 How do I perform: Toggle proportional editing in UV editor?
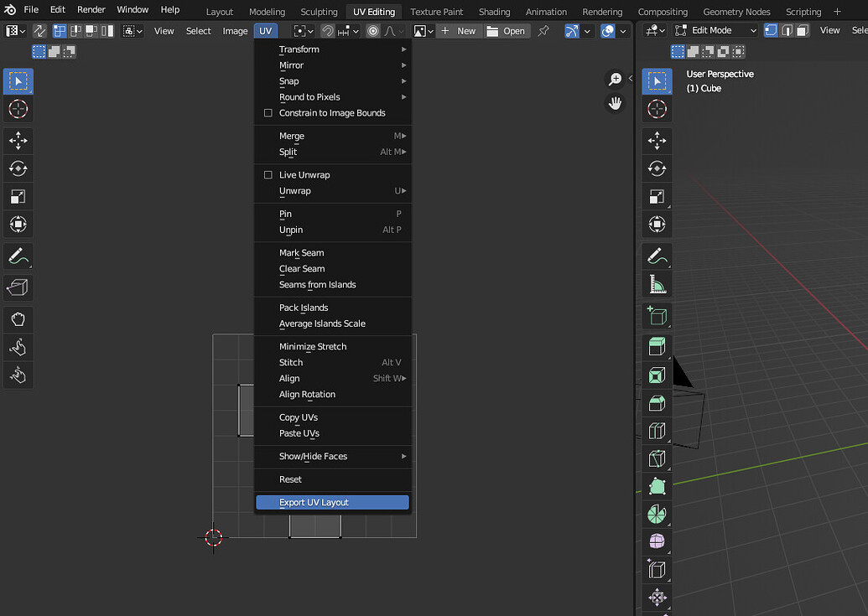click(x=373, y=31)
